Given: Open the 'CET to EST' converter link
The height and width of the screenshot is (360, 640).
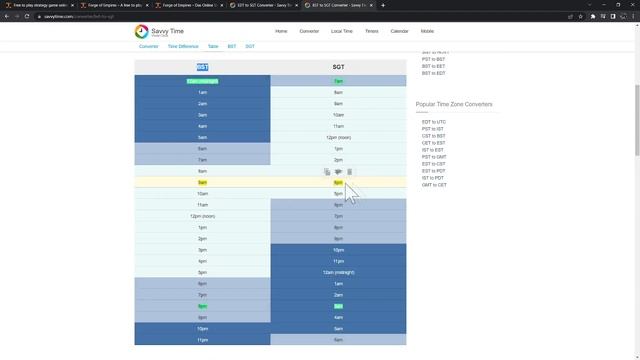Looking at the screenshot, I should [x=433, y=143].
